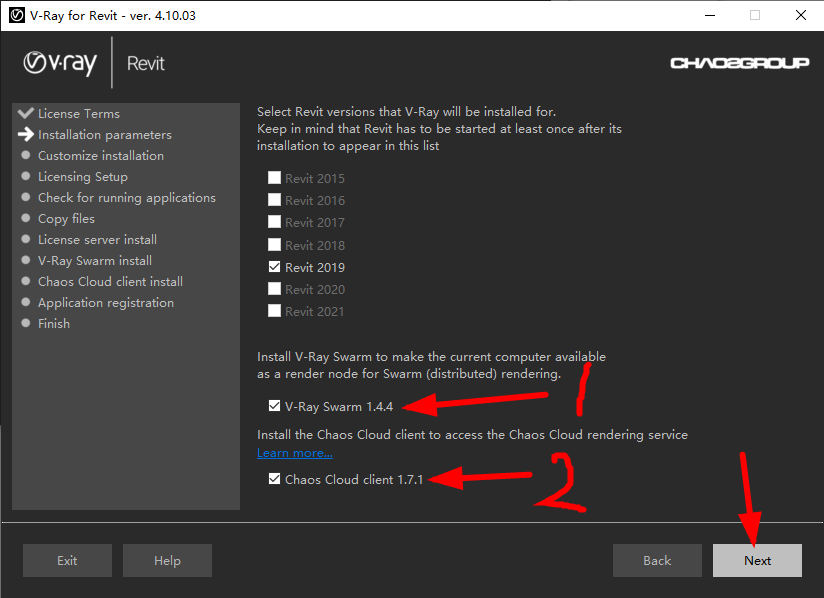The height and width of the screenshot is (598, 824).
Task: Open Help for the installer
Action: click(x=167, y=561)
